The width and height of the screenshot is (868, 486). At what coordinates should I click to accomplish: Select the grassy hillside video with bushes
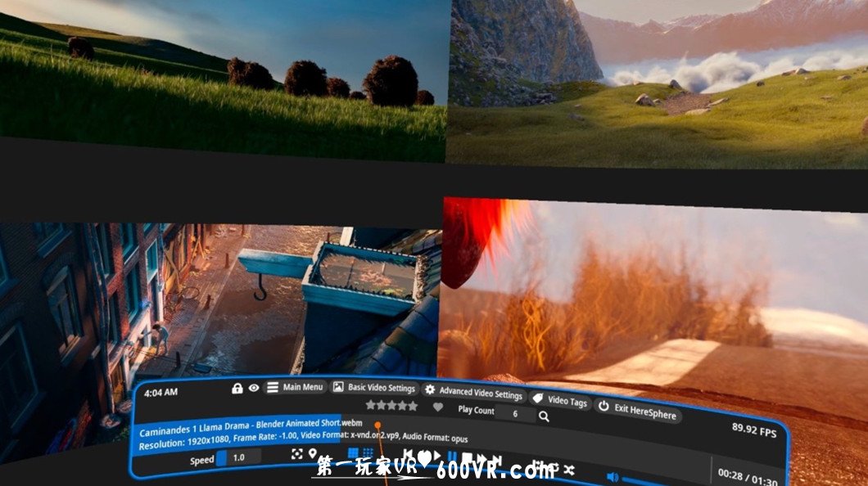pos(223,81)
